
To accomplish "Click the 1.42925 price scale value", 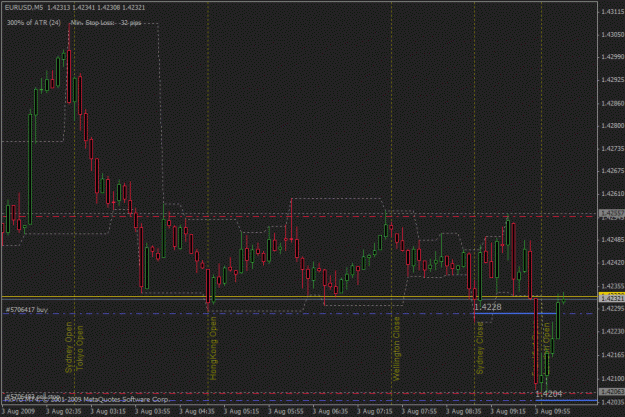I will (613, 80).
